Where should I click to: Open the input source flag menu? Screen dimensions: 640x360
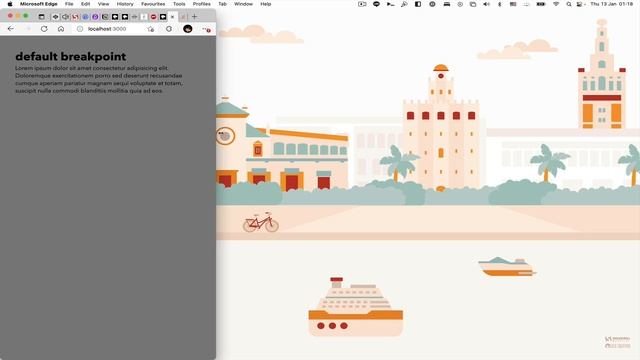click(x=513, y=4)
